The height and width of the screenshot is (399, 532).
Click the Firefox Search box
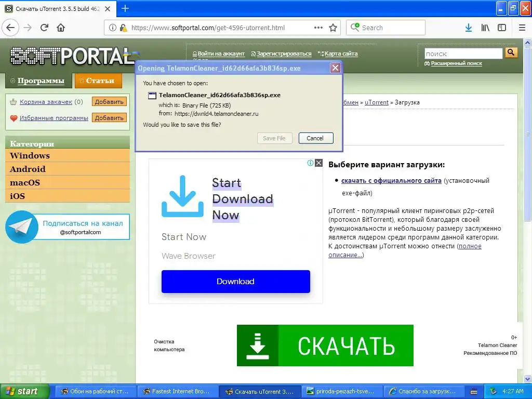pyautogui.click(x=386, y=28)
